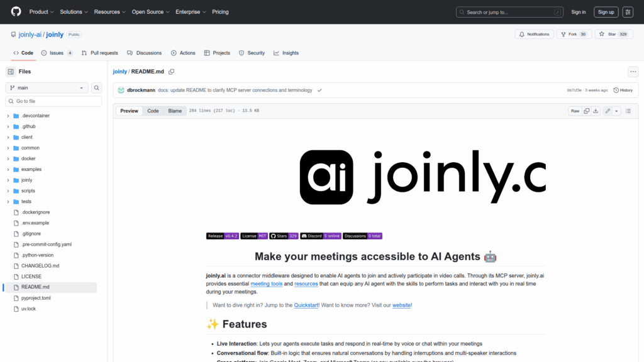Follow the Quickstart link
Screen dimensions: 644x362
306,305
